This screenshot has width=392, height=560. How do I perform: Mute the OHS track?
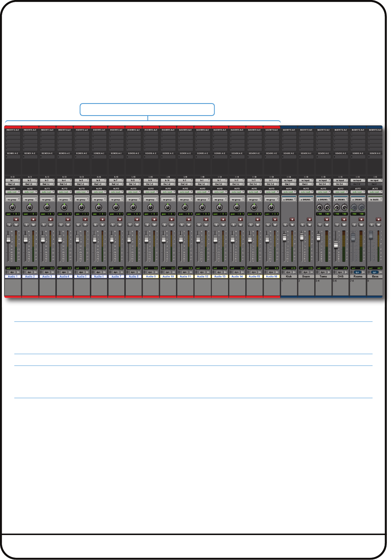pyautogui.click(x=344, y=225)
